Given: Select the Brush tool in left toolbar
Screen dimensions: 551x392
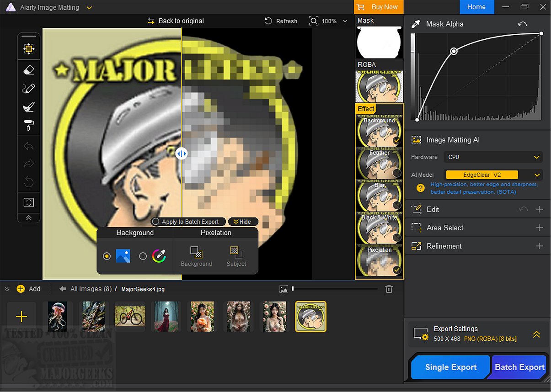Looking at the screenshot, I should point(28,107).
